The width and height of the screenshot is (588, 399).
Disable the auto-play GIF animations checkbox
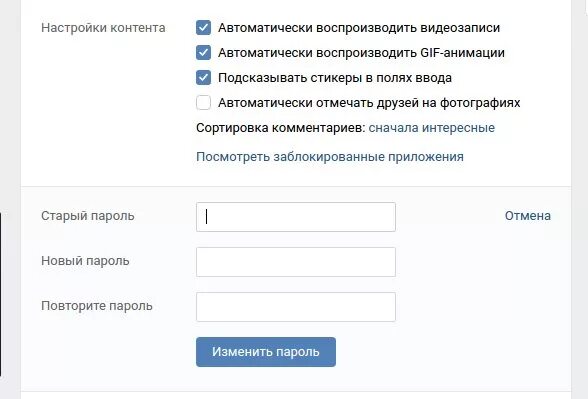point(203,52)
